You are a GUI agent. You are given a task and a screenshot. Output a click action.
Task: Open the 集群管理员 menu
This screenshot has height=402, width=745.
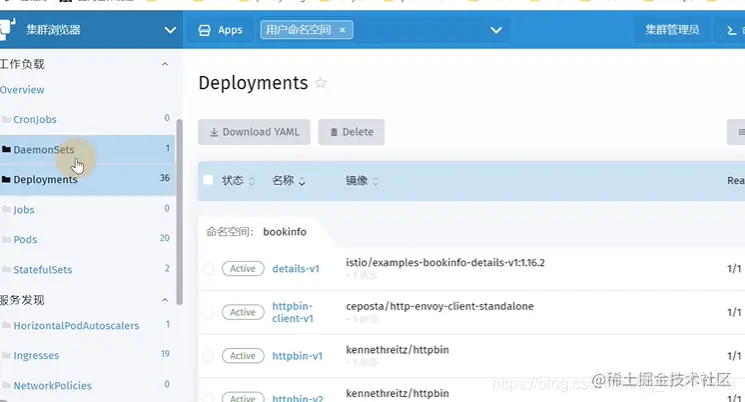[x=672, y=30]
